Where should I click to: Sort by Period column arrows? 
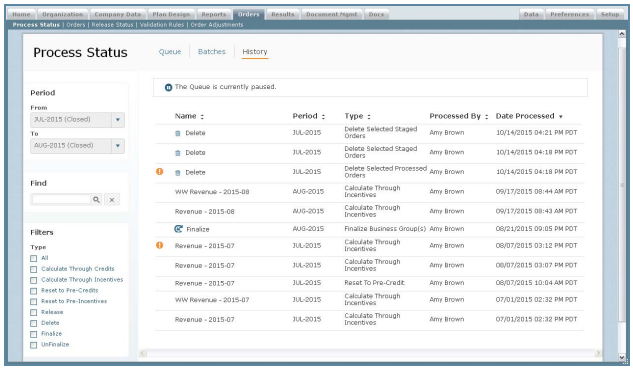point(323,117)
